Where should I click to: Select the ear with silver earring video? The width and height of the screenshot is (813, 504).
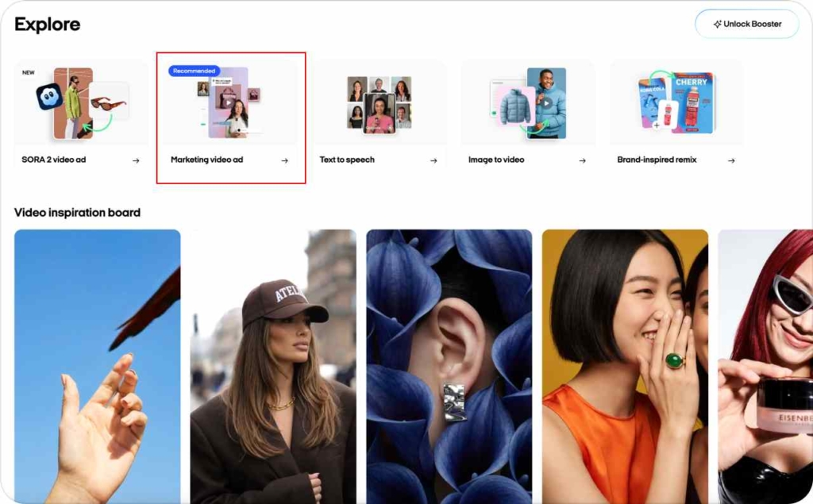[449, 365]
